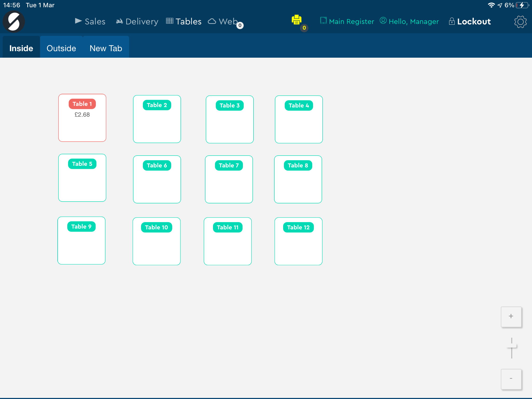Open the New Tab floor tab
Image resolution: width=532 pixels, height=399 pixels.
pos(106,48)
